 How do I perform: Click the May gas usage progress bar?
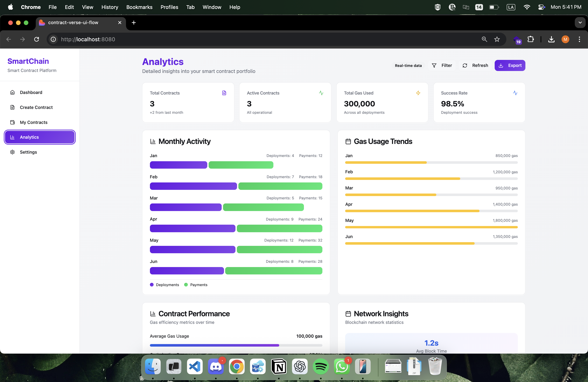[431, 227]
